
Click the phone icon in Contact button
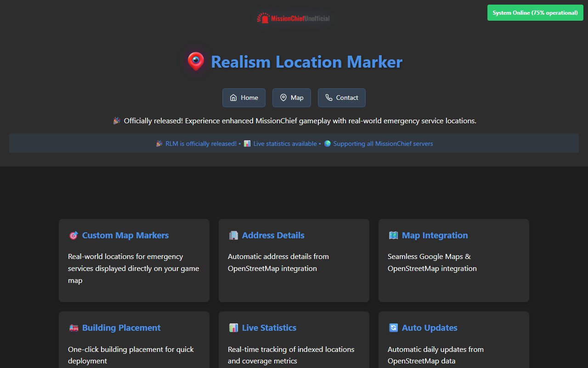329,98
